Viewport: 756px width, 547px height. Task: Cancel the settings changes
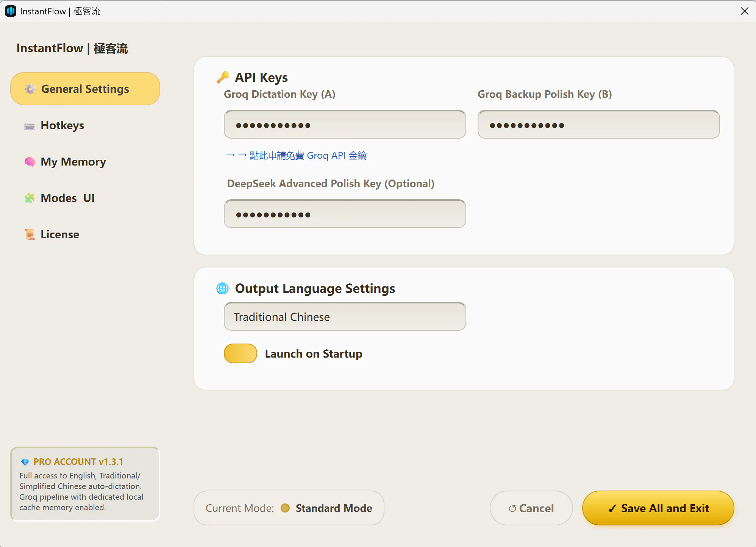(531, 508)
